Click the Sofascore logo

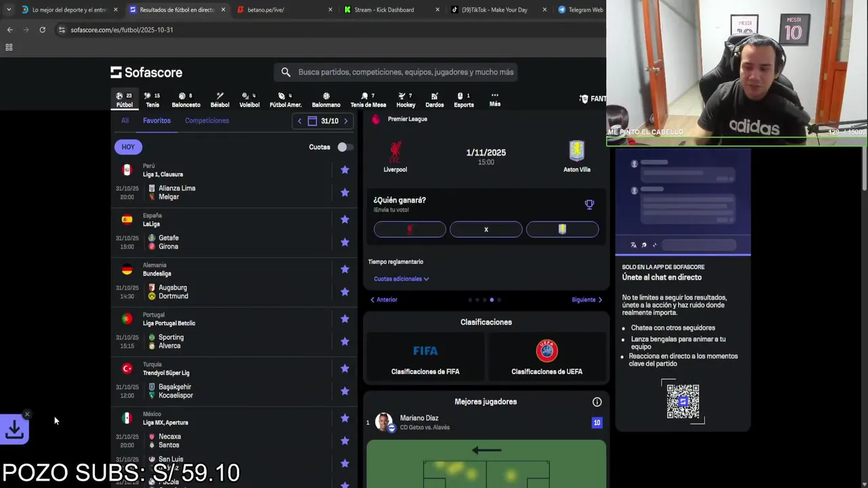click(146, 72)
